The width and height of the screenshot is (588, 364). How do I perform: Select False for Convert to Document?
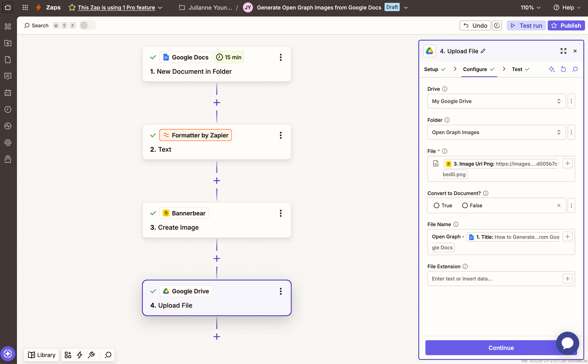[x=465, y=206]
